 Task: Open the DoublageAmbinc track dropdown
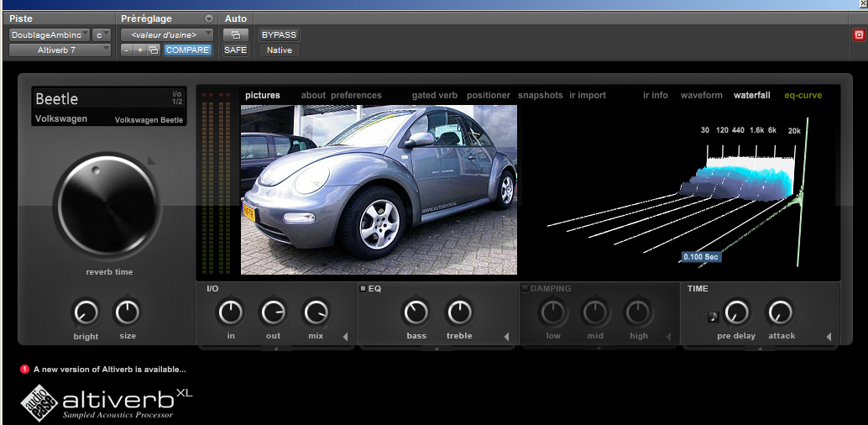tap(49, 35)
